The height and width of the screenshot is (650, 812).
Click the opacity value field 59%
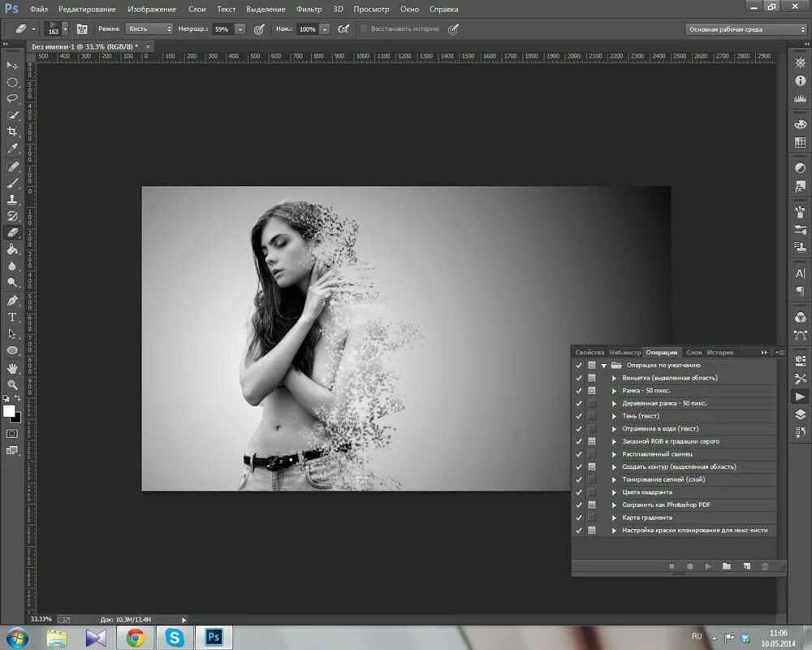point(222,29)
